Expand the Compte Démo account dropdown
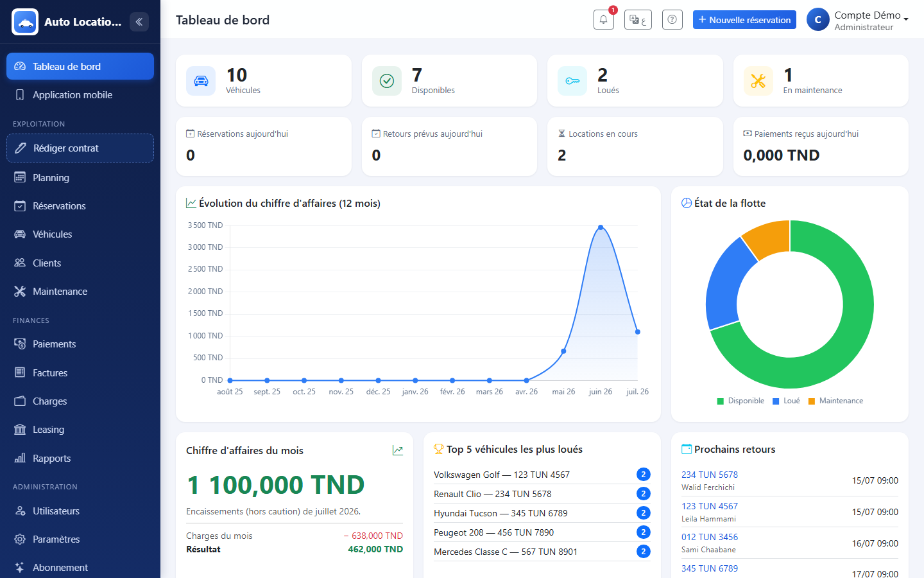Image resolution: width=924 pixels, height=578 pixels. [858, 20]
